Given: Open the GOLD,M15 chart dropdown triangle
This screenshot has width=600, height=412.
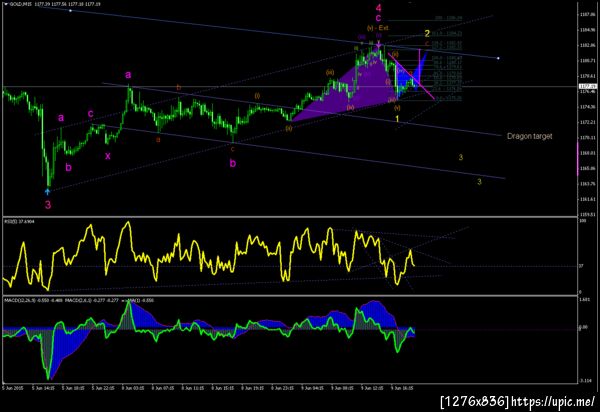Looking at the screenshot, I should (5, 4).
